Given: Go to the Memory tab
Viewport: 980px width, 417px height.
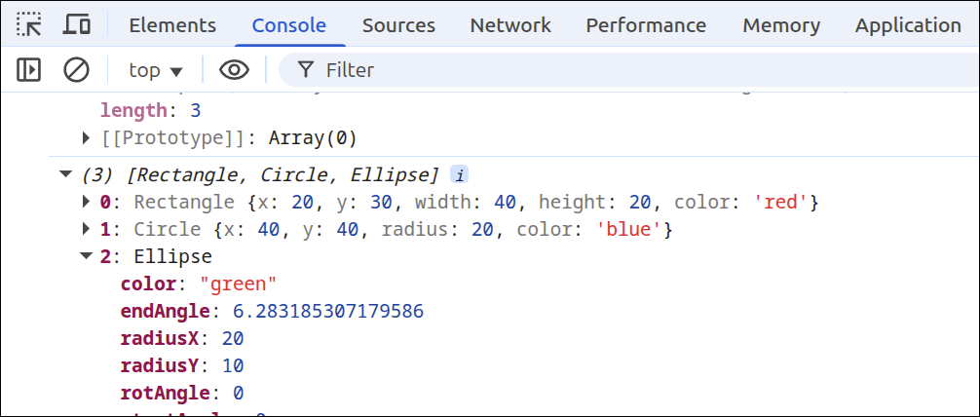Looking at the screenshot, I should point(780,25).
